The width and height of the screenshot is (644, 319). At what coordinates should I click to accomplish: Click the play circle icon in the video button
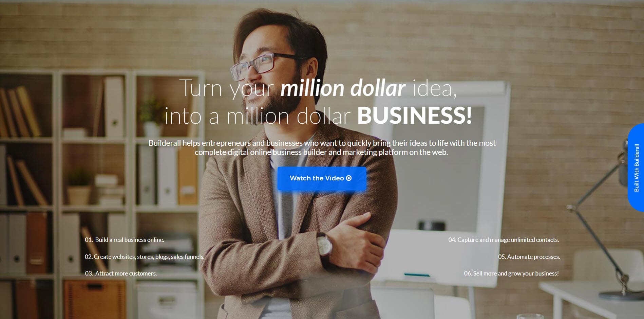click(348, 178)
